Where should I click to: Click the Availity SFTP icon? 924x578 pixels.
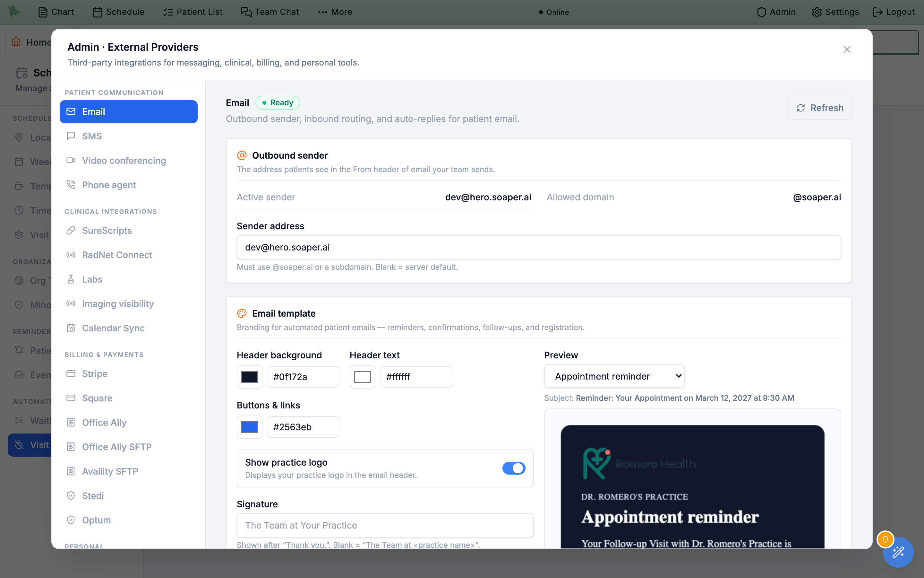[71, 471]
